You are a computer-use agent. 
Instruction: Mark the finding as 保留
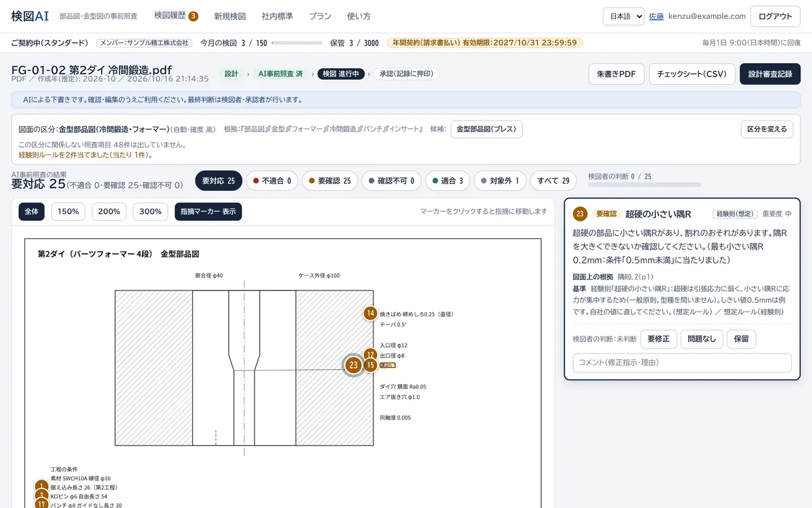point(742,339)
